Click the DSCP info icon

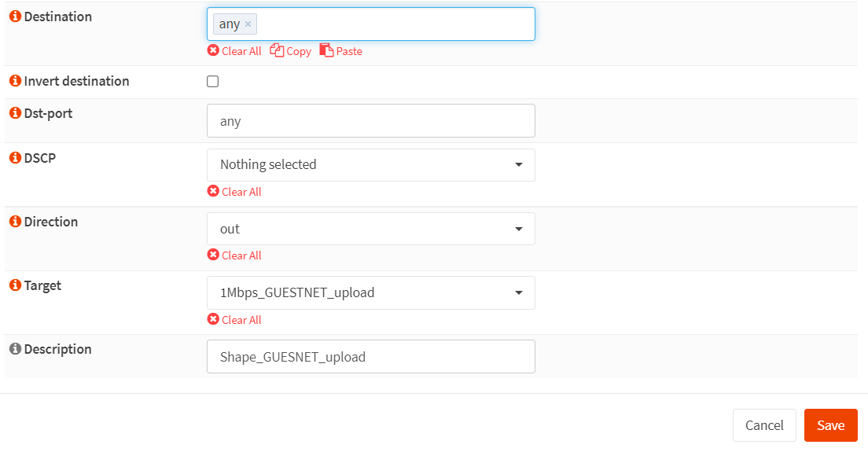pos(15,158)
